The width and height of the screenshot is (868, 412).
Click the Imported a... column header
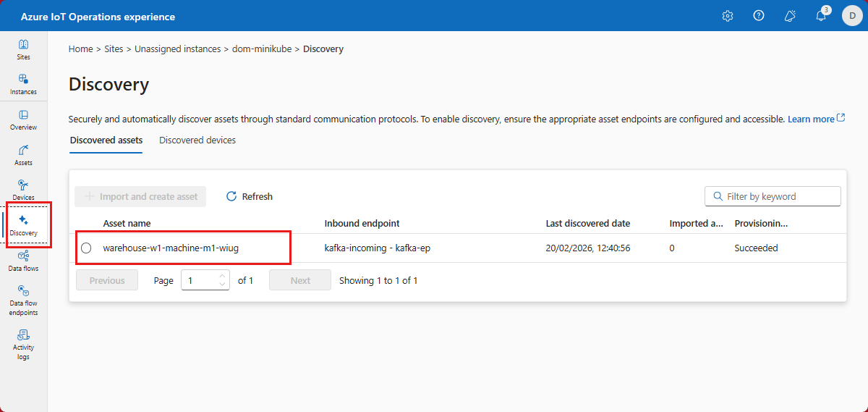point(697,223)
